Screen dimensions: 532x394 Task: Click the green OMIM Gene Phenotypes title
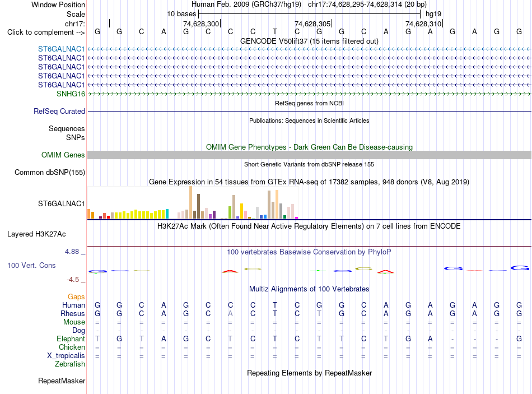(309, 147)
